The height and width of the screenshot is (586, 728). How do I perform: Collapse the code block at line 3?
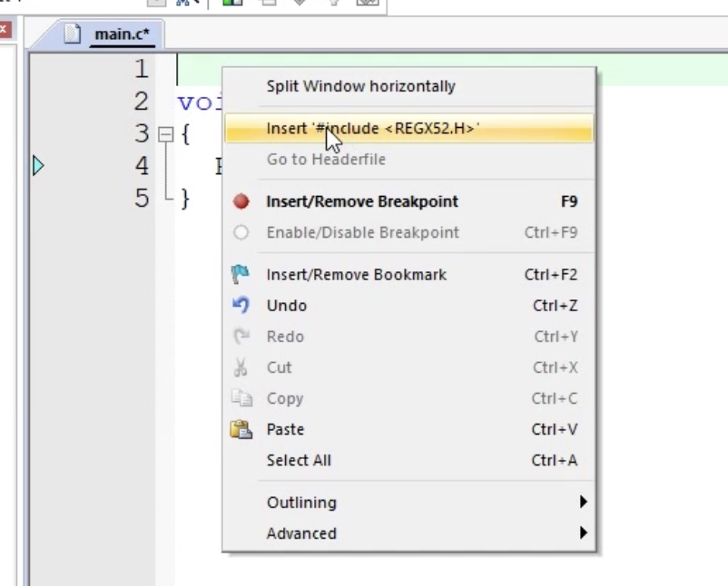coord(166,134)
